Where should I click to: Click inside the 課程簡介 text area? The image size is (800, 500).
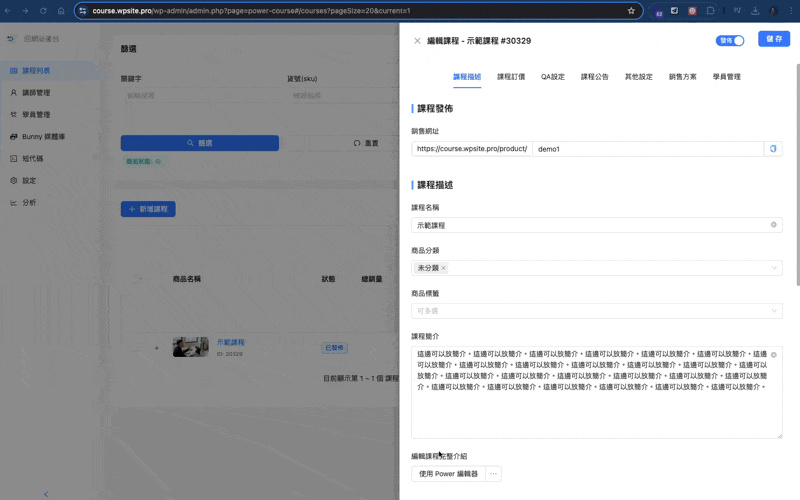(x=596, y=410)
